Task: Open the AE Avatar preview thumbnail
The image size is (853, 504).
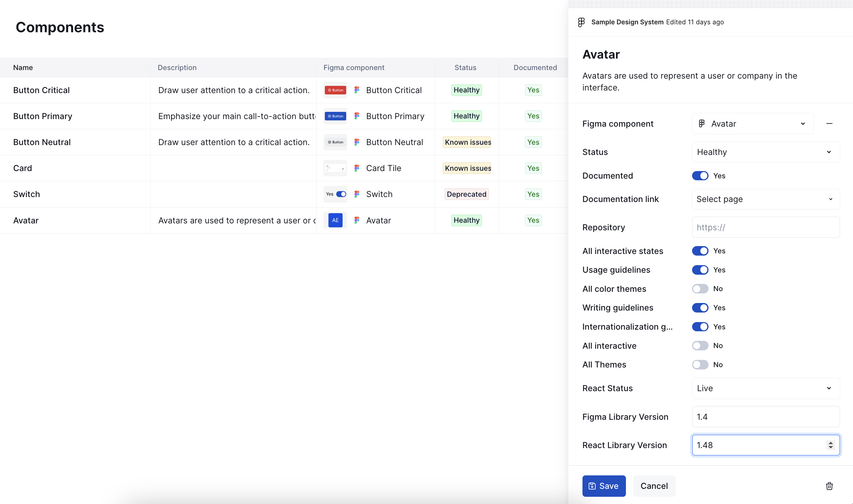Action: tap(335, 220)
